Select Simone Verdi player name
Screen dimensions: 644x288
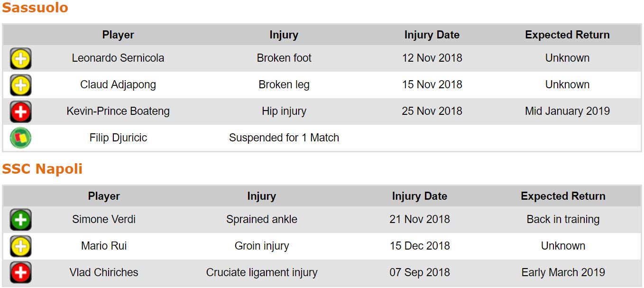click(104, 220)
